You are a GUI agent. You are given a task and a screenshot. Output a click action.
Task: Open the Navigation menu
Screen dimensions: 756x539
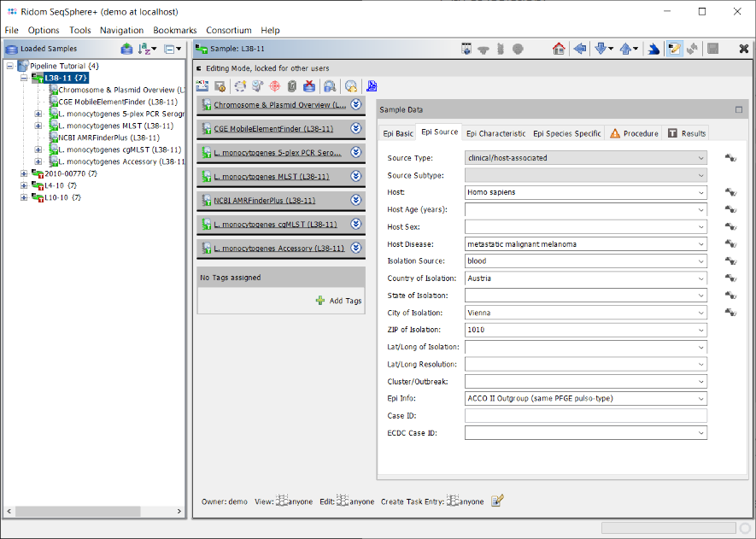[x=121, y=30]
